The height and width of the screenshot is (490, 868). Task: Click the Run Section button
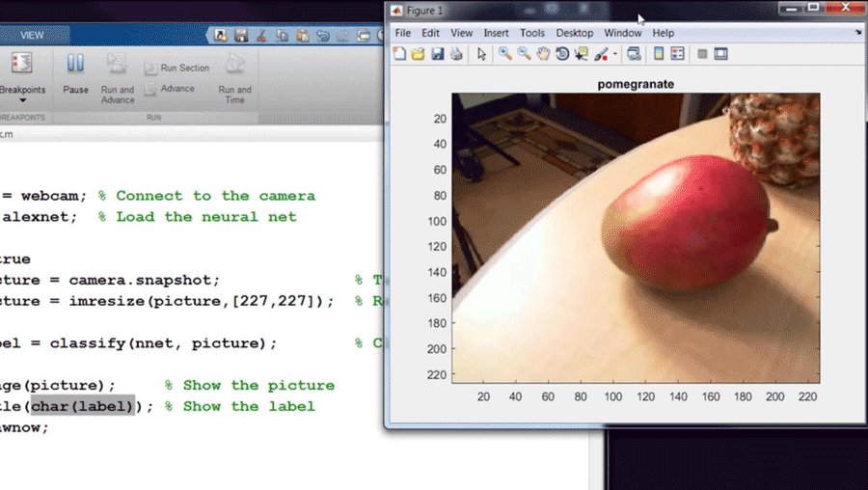click(177, 68)
